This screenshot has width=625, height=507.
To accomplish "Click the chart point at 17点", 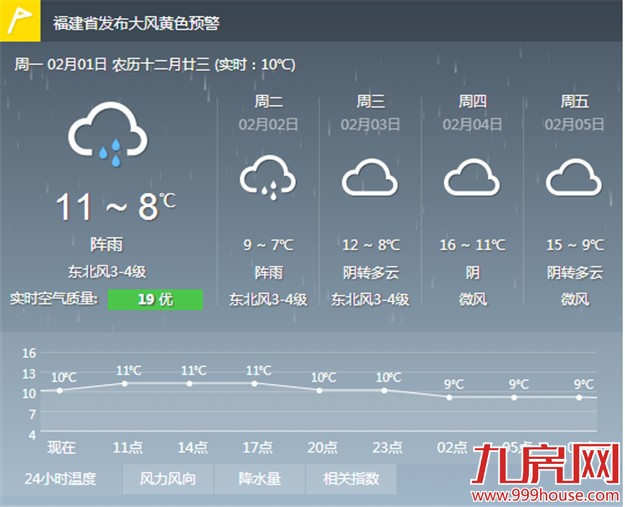I will coord(255,383).
